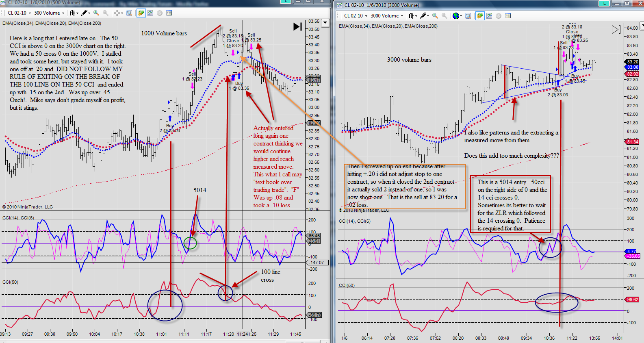Open drawing tools pencil in 500 Volume chart

pos(85,13)
